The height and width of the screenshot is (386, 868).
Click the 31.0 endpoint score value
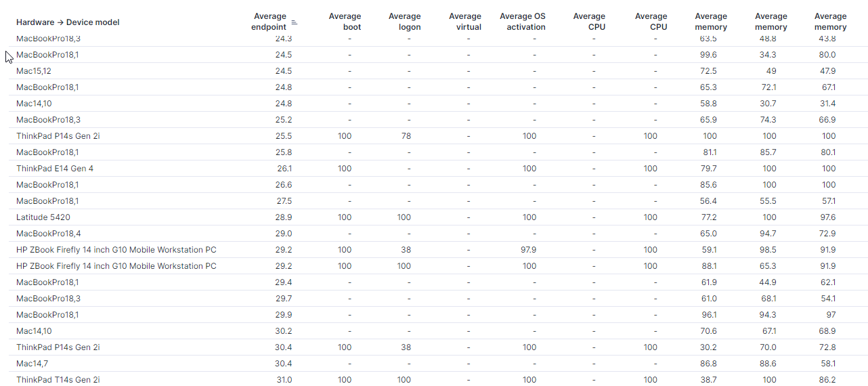pyautogui.click(x=284, y=380)
